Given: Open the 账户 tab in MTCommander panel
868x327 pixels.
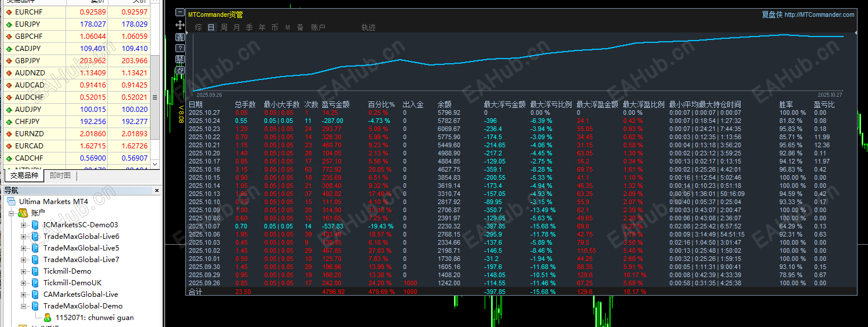Looking at the screenshot, I should (318, 27).
